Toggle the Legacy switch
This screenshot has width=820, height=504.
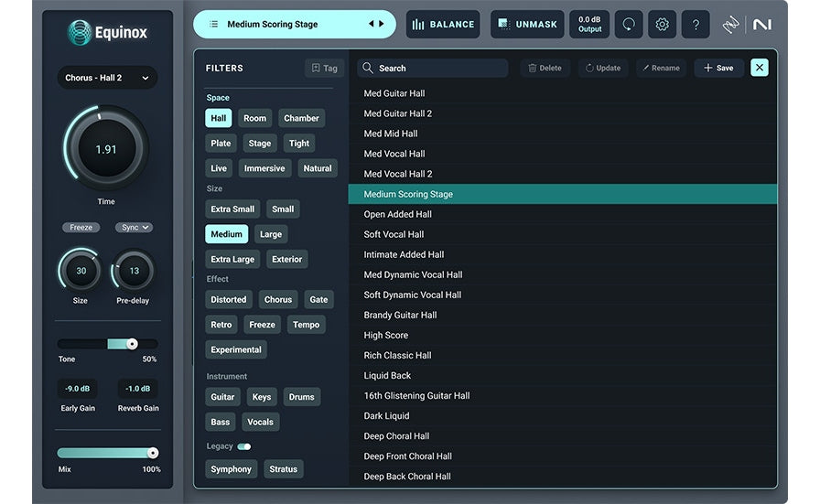(244, 446)
